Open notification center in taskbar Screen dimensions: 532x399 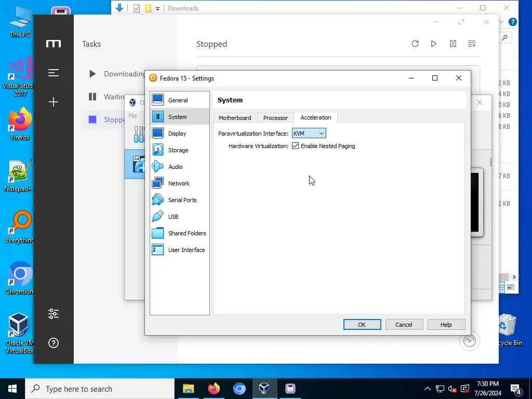coord(516,390)
